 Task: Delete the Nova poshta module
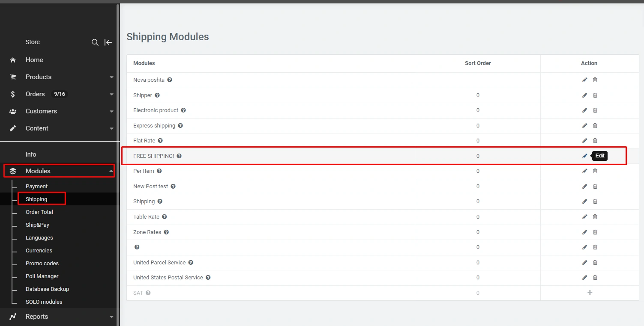coord(595,80)
